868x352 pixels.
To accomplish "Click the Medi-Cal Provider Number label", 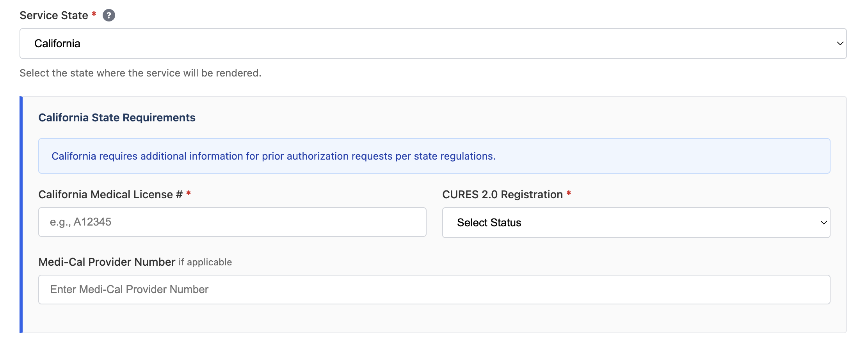I will (x=106, y=262).
